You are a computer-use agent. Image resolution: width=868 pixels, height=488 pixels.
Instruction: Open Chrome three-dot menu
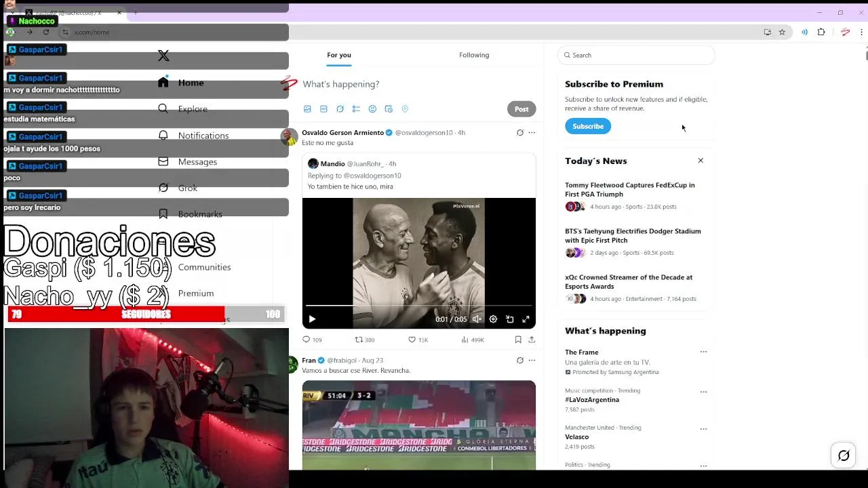(861, 32)
